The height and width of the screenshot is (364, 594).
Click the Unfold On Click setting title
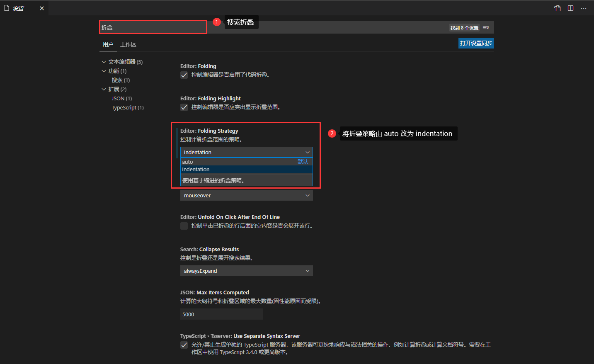(230, 217)
